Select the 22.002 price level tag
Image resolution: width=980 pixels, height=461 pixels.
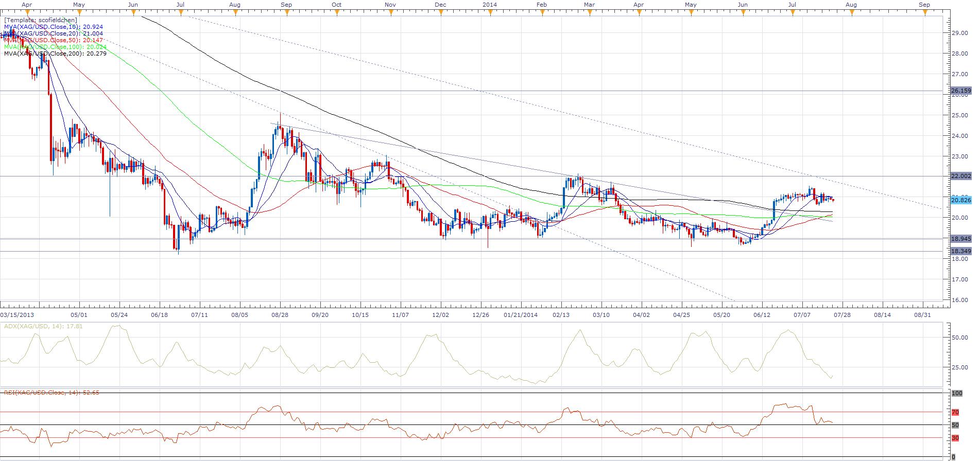coord(960,176)
